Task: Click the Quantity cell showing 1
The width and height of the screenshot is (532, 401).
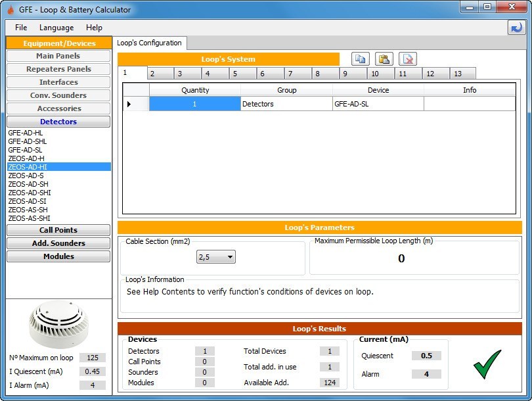Action: [194, 103]
